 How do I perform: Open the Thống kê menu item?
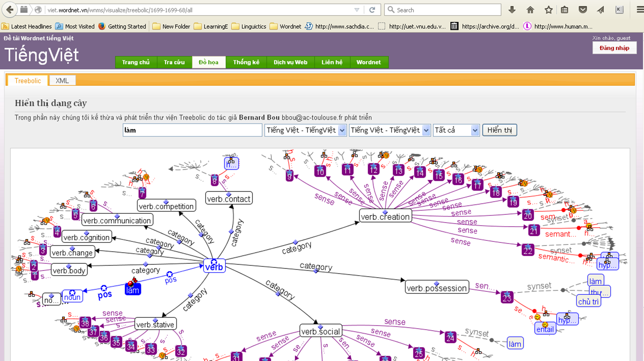coord(246,62)
